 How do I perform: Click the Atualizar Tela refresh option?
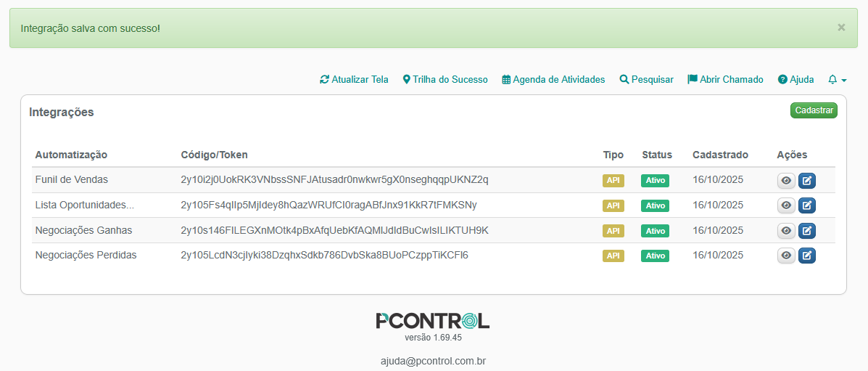(354, 80)
